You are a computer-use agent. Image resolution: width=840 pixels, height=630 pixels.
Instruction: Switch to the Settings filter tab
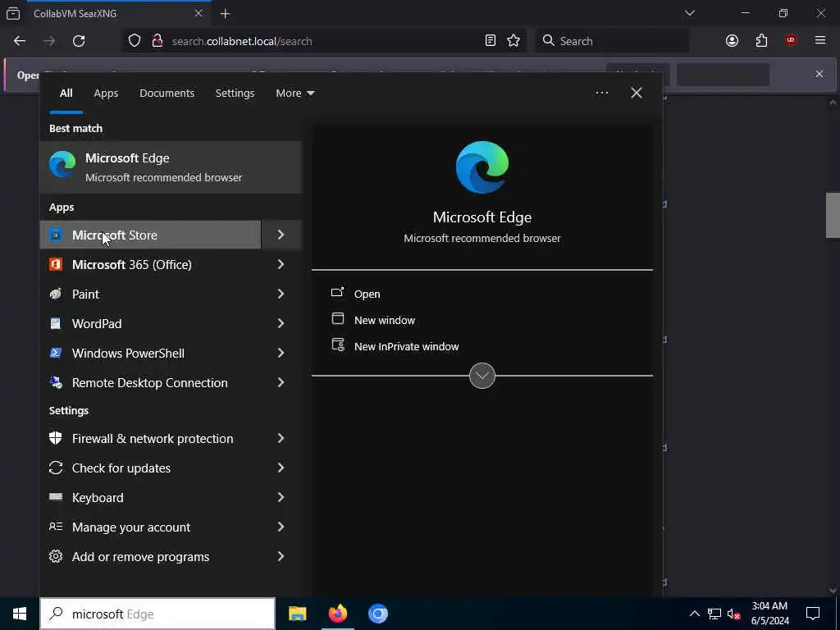click(235, 94)
